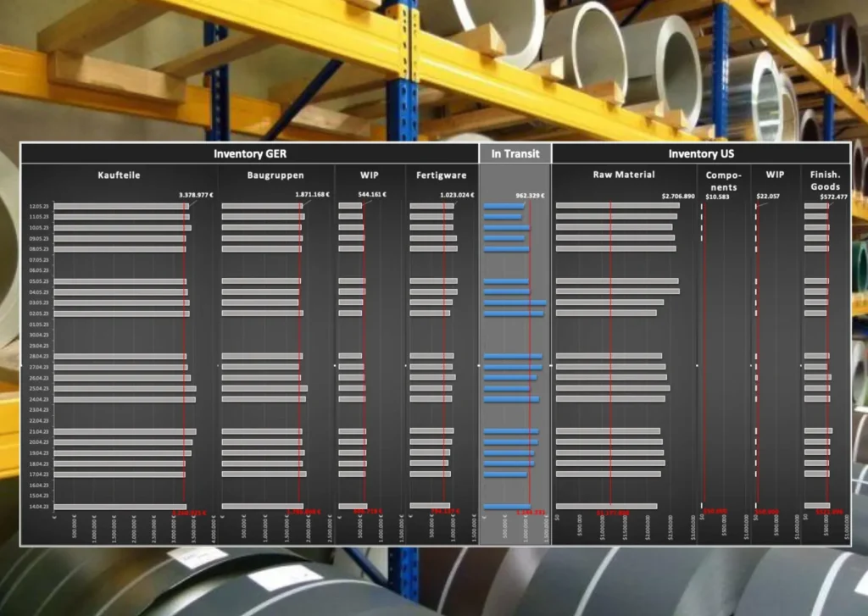Click the date label '21.04.23'
Image resolution: width=868 pixels, height=616 pixels.
[x=39, y=431]
